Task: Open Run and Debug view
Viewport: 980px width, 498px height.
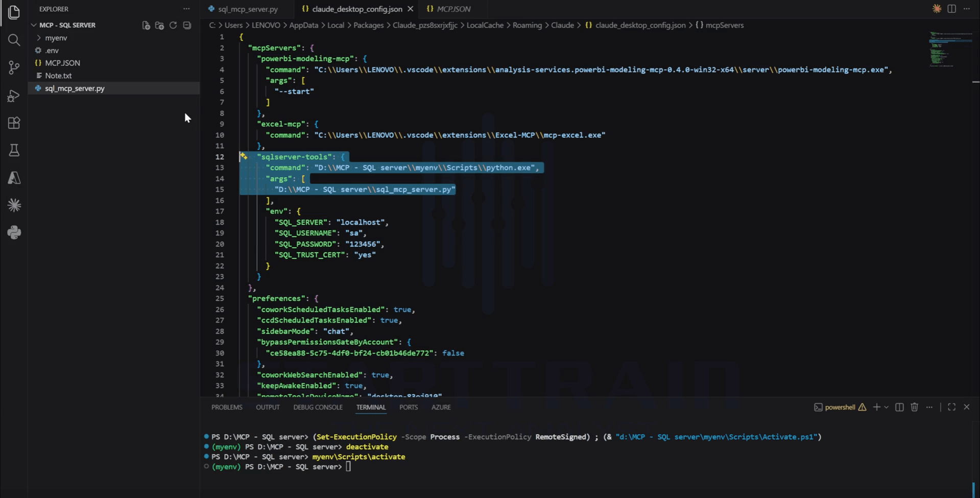Action: click(14, 96)
